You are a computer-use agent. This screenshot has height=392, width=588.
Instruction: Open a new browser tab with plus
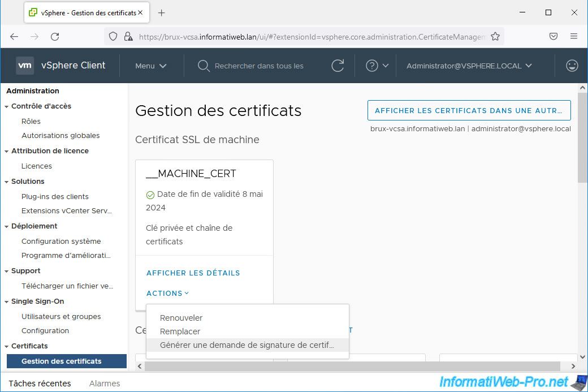click(161, 12)
